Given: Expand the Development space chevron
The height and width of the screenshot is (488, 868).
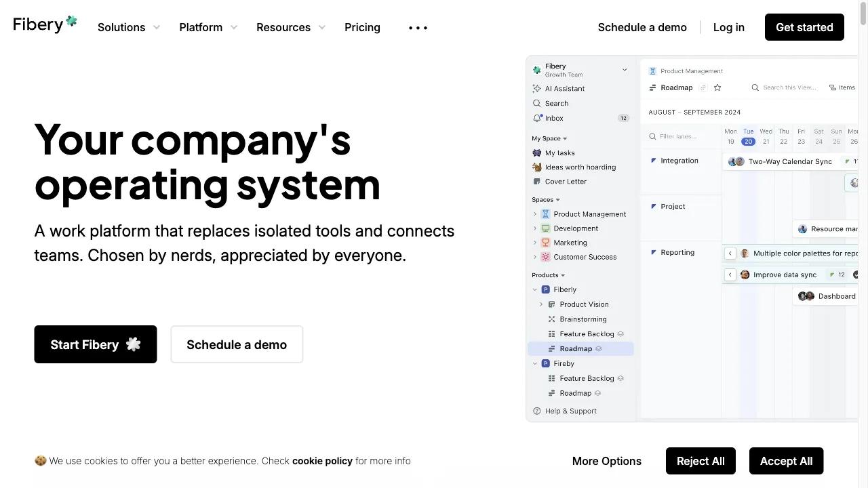Looking at the screenshot, I should click(x=534, y=228).
